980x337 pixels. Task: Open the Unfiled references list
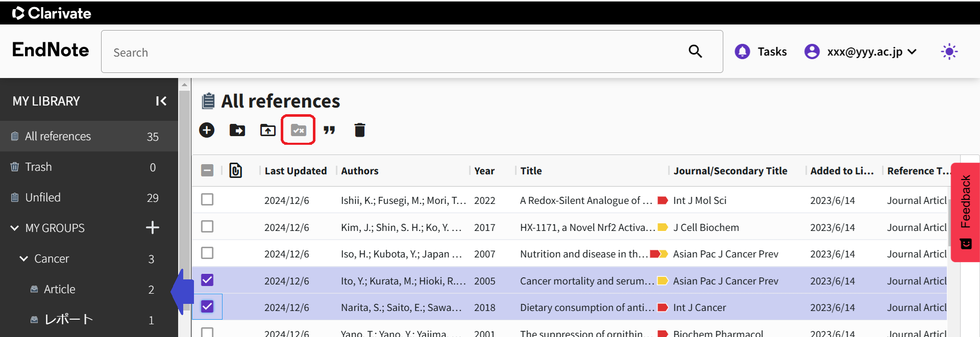tap(43, 197)
